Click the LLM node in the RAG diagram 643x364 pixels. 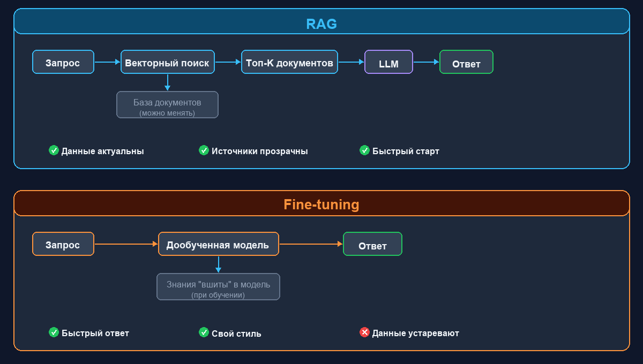[x=388, y=62]
